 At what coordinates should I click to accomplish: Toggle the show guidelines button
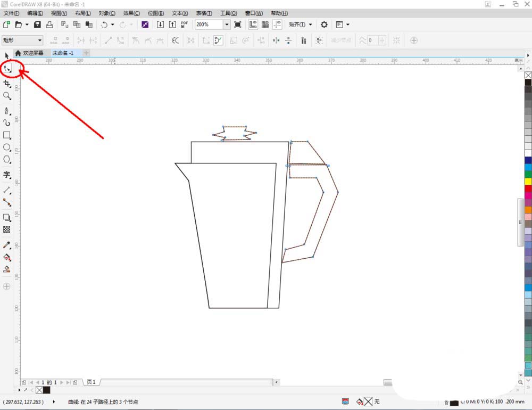[277, 24]
